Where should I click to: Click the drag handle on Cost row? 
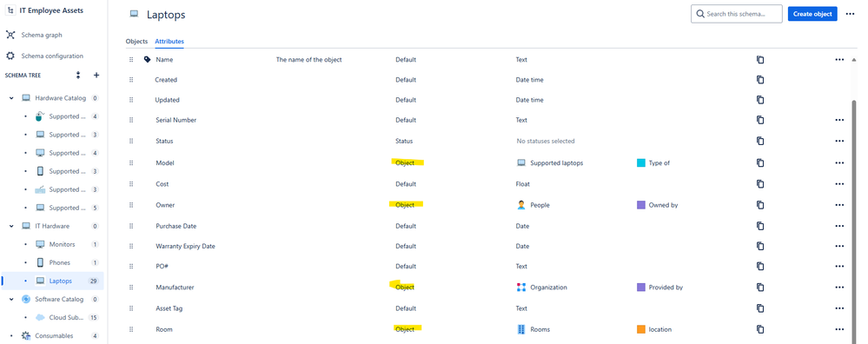(131, 184)
